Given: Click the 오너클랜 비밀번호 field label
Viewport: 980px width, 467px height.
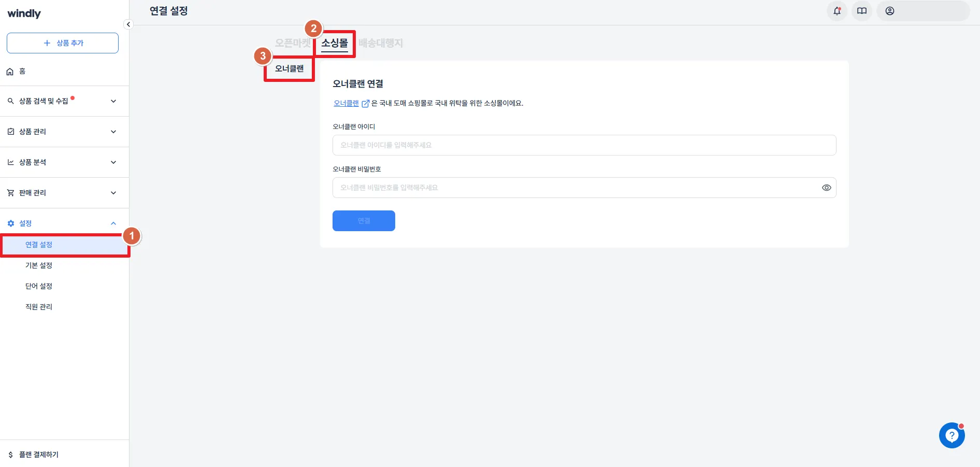Looking at the screenshot, I should click(x=357, y=169).
